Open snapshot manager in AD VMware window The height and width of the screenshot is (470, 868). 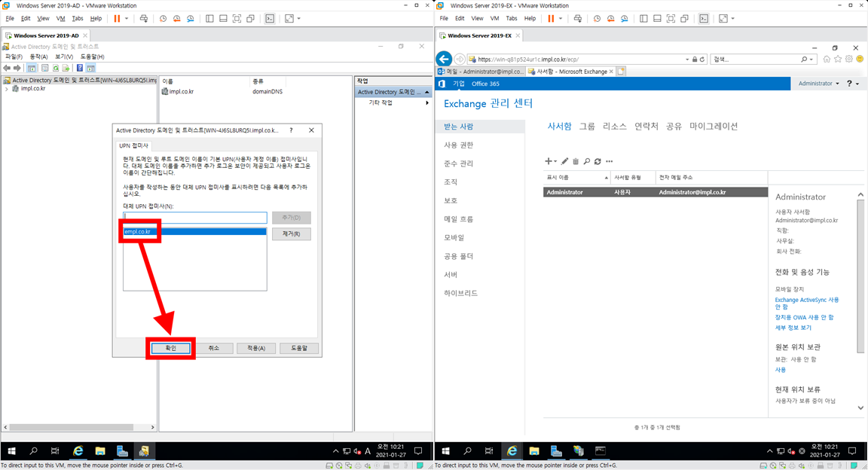tap(191, 18)
